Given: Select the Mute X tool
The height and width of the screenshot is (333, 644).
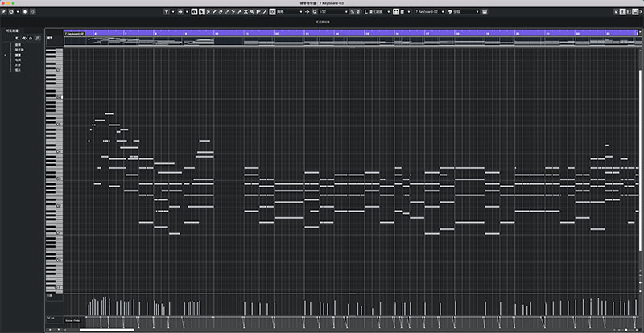Looking at the screenshot, I should pyautogui.click(x=246, y=12).
